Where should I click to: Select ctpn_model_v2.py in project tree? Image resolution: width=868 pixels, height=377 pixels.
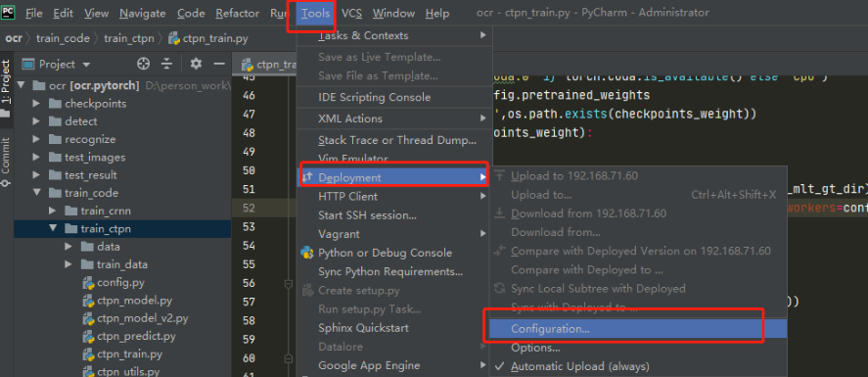[142, 318]
